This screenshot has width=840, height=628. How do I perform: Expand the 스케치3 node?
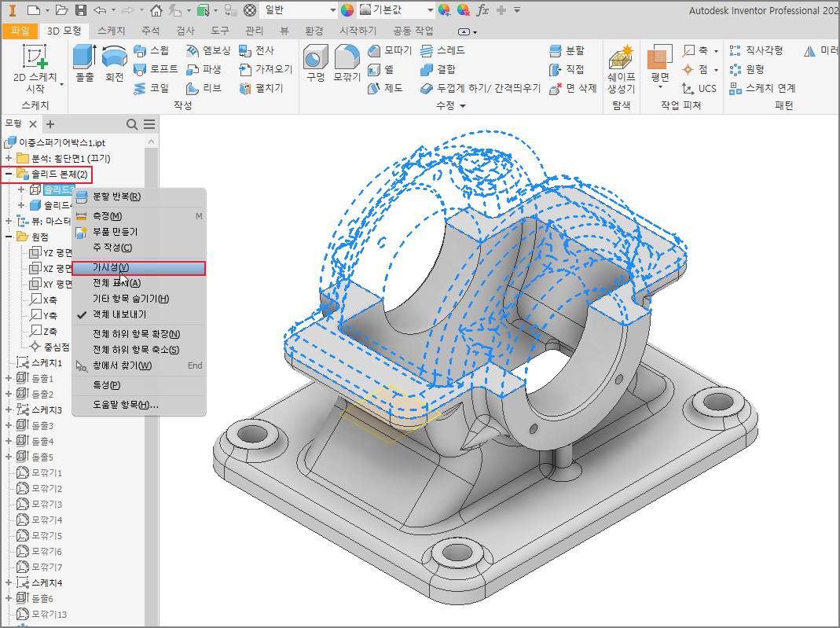9,409
